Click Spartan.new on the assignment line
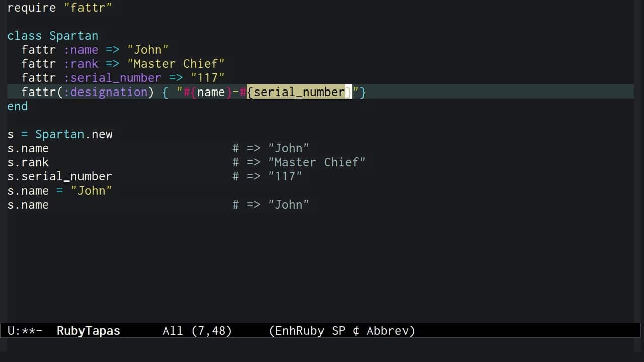Viewport: 644px width, 362px height. point(73,134)
